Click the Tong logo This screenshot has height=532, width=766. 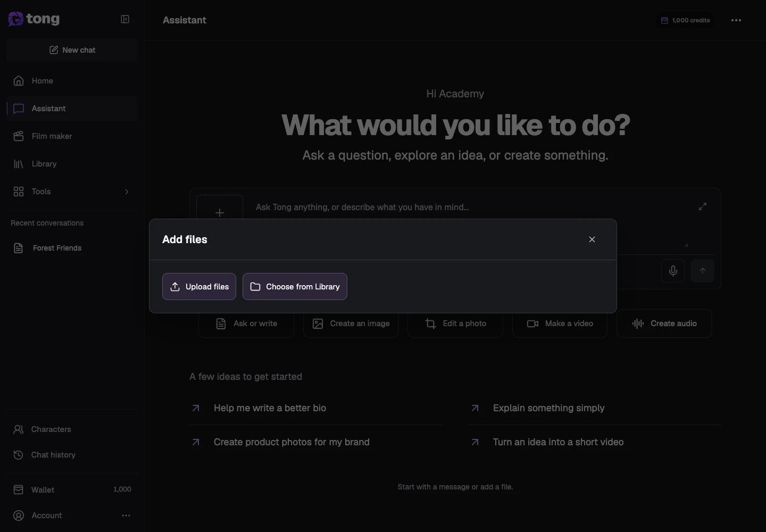pos(34,19)
